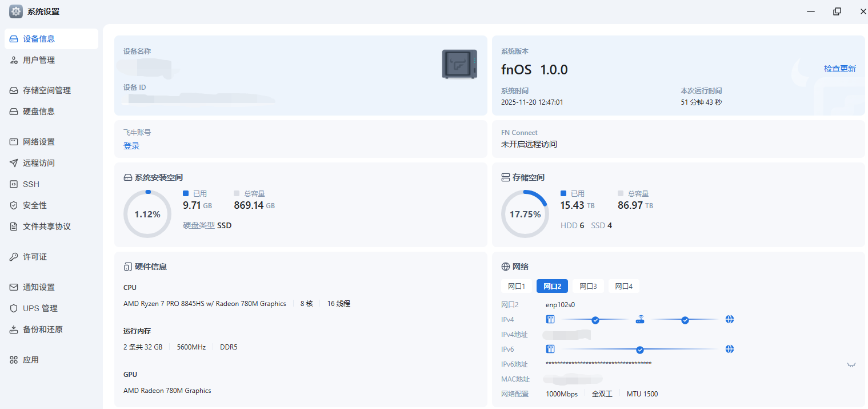This screenshot has height=409, width=868.
Task: Open 备份和还原 in the sidebar
Action: click(42, 329)
